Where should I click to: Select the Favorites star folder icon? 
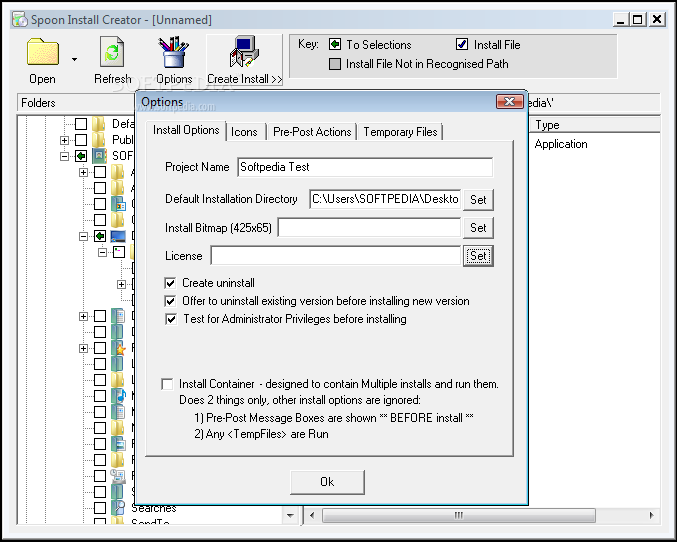click(118, 348)
